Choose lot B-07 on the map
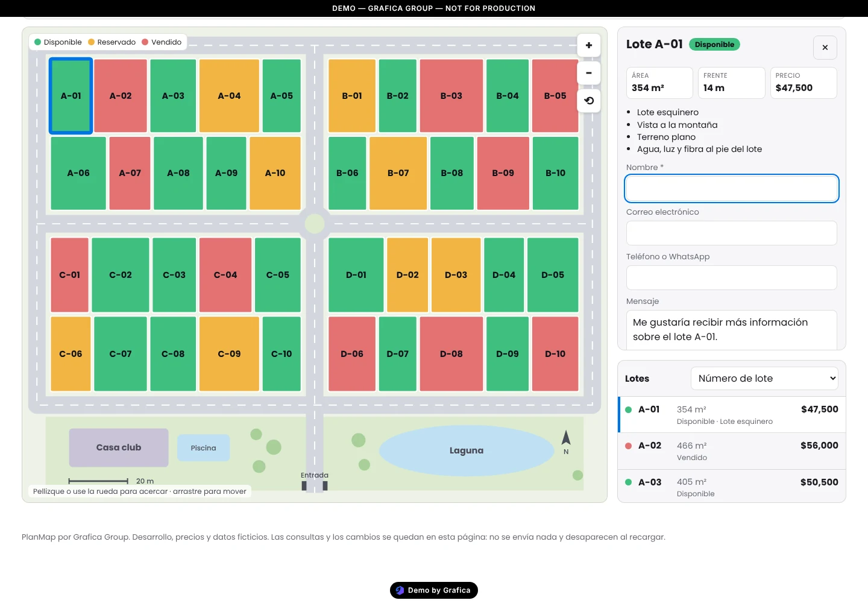Viewport: 868px width, 603px height. [398, 173]
